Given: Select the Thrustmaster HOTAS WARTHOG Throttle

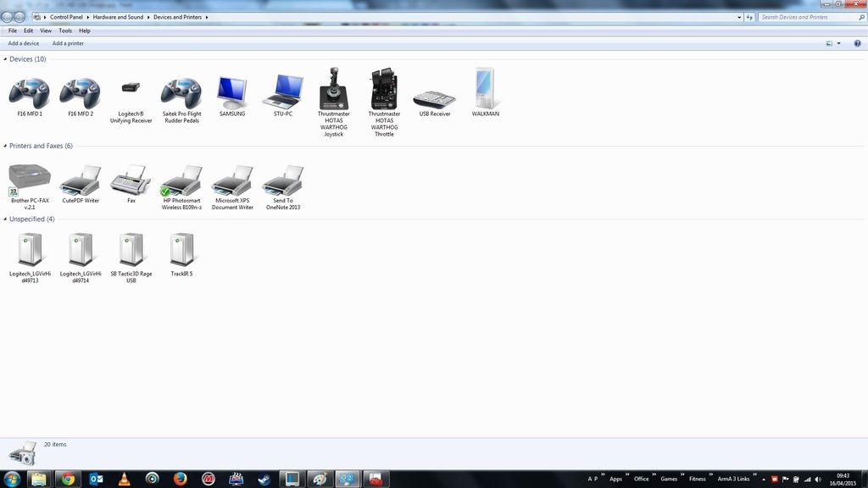Looking at the screenshot, I should [384, 103].
